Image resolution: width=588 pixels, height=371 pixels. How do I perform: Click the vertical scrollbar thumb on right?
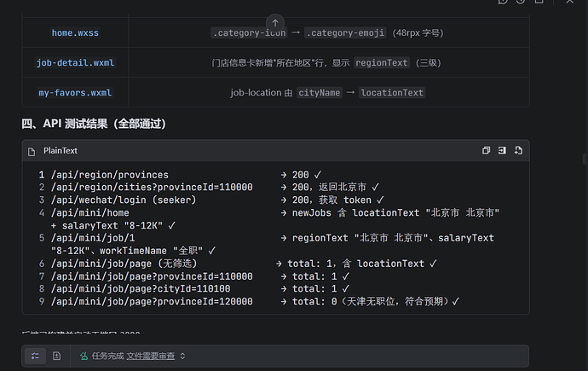584,159
